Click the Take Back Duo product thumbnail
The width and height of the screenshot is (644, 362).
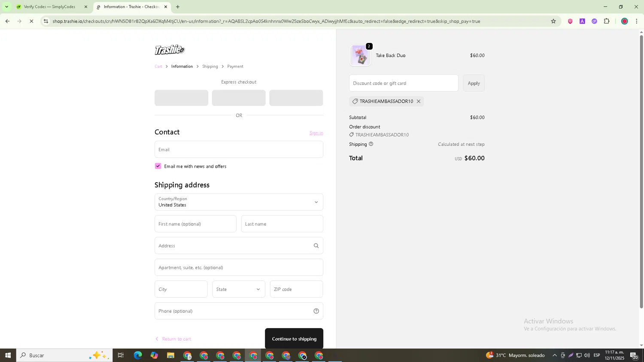point(360,55)
